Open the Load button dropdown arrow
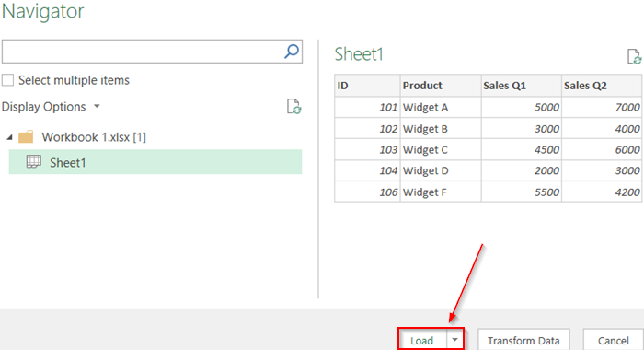The height and width of the screenshot is (350, 644). point(454,340)
